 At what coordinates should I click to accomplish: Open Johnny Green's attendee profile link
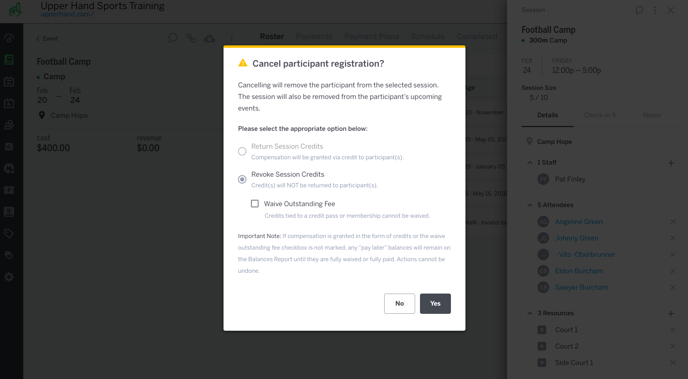[577, 238]
